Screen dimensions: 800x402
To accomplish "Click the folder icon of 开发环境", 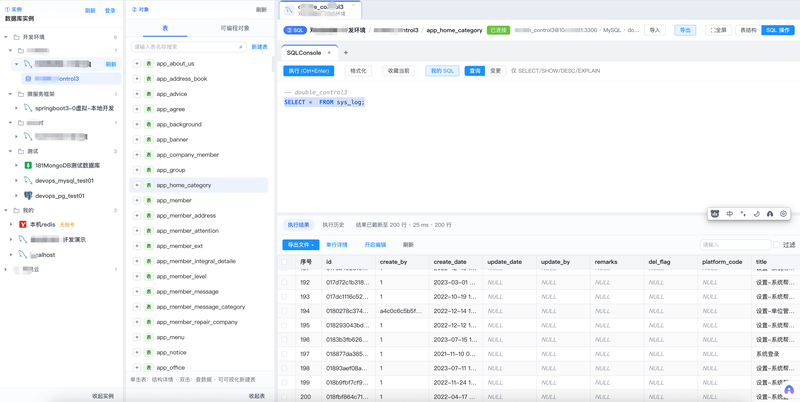I will click(17, 37).
